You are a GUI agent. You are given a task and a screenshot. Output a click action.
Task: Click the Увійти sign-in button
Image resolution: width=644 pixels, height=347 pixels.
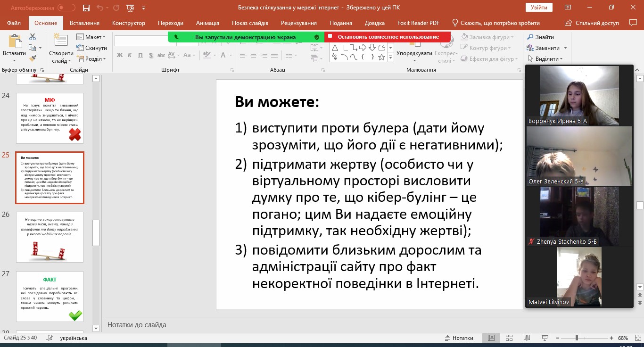538,8
